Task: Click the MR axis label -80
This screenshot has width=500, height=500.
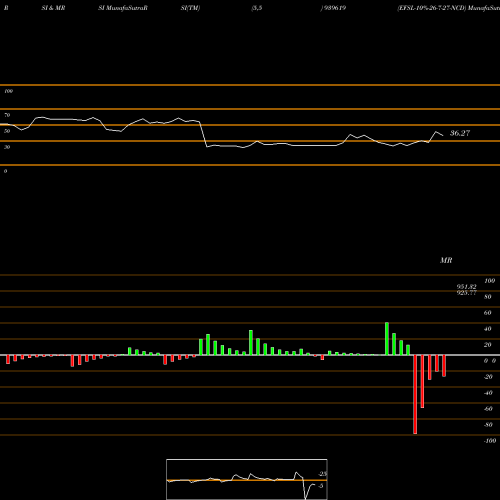Action: [488, 425]
